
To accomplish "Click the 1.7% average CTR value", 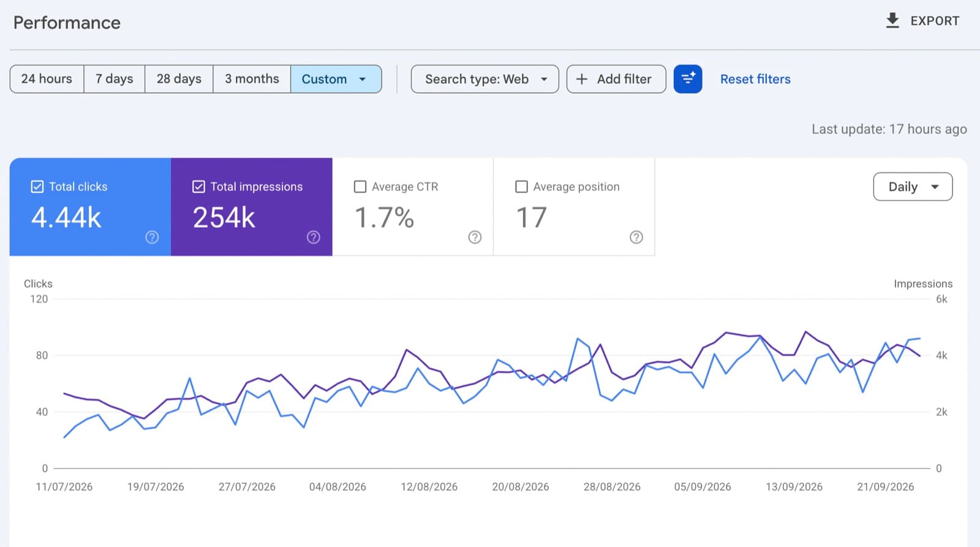I will pos(385,217).
